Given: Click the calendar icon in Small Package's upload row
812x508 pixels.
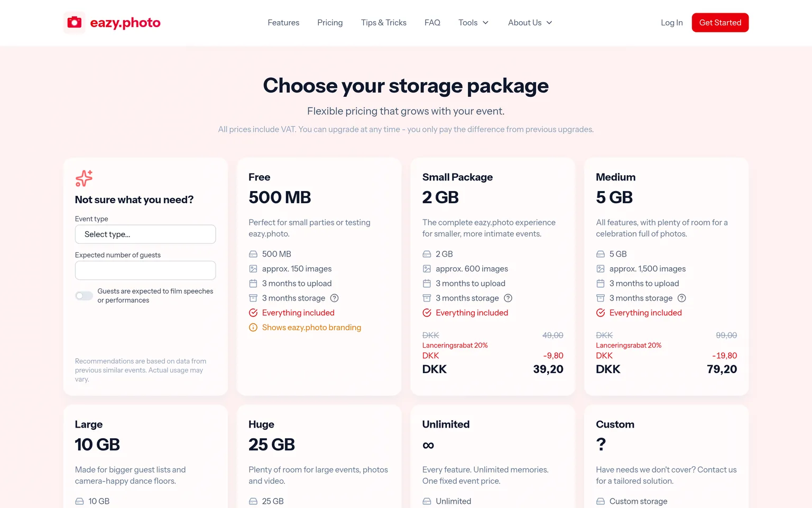Looking at the screenshot, I should pos(427,284).
